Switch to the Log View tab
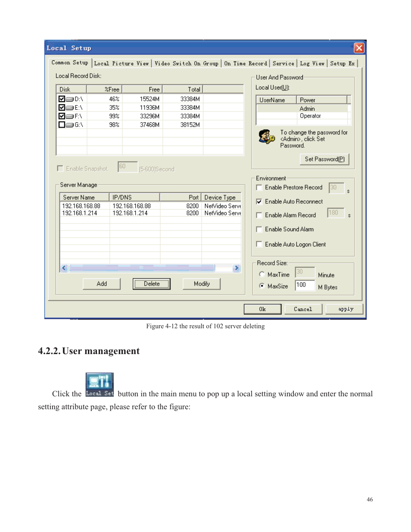 coord(312,63)
